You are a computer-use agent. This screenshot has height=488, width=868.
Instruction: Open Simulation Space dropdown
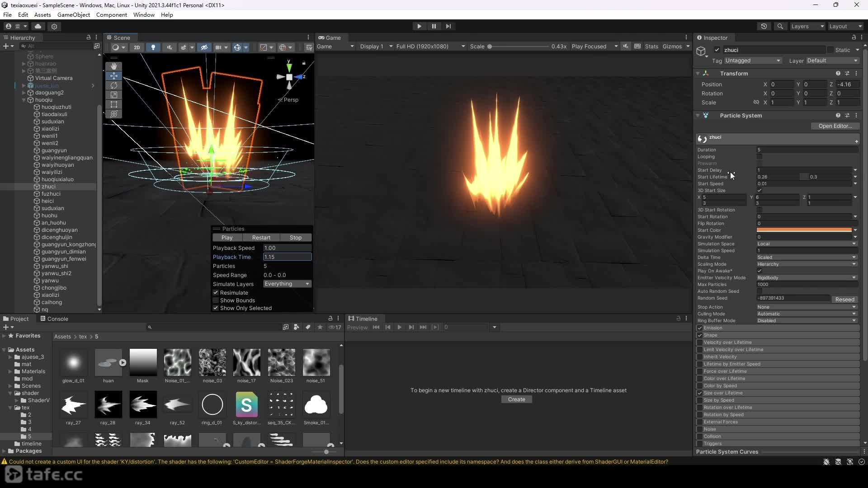coord(807,244)
